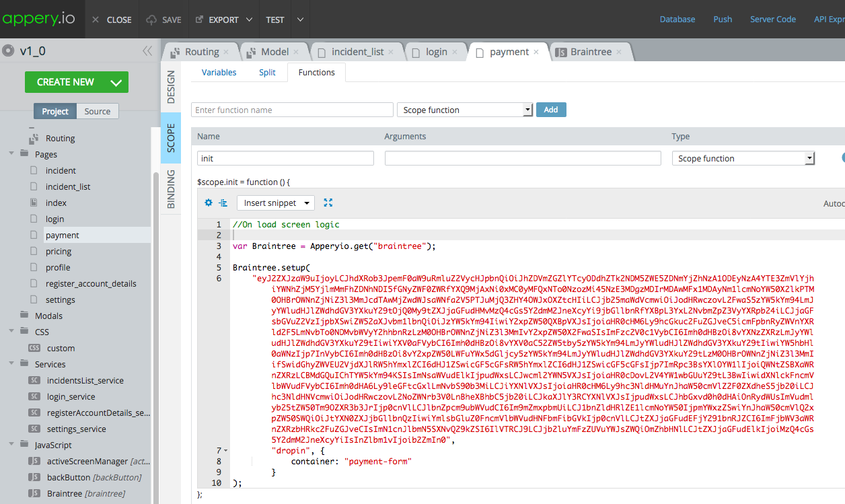Screen dimensions: 845x504
Task: Open the EXPORT dropdown menu
Action: point(223,20)
